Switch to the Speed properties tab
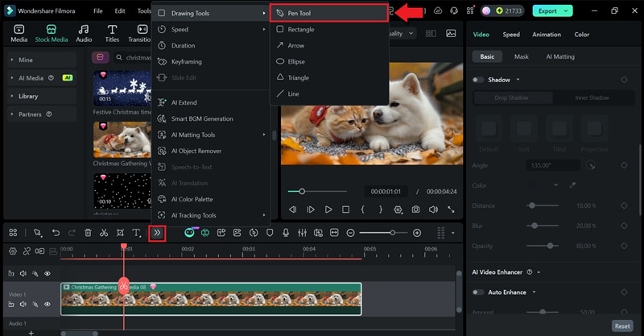Image resolution: width=644 pixels, height=336 pixels. [x=511, y=35]
